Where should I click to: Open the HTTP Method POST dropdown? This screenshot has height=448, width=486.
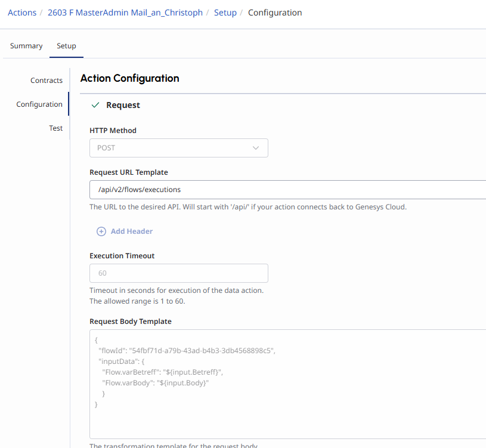coord(178,148)
